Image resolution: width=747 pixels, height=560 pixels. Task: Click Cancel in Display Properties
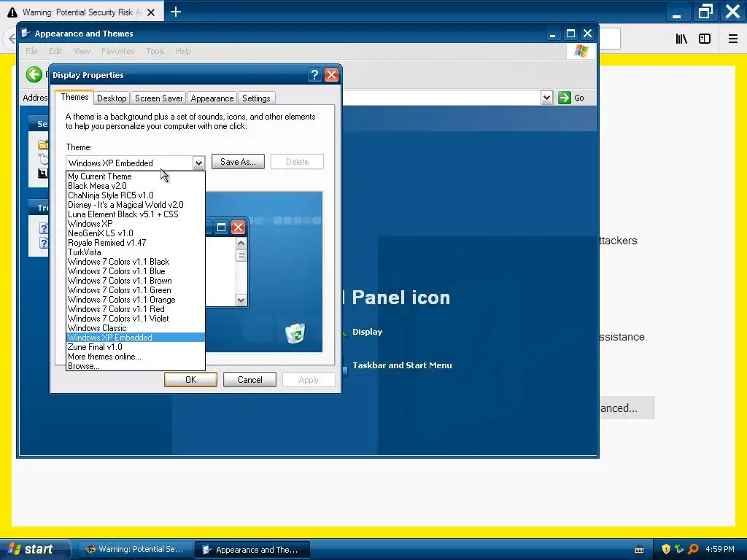[249, 379]
